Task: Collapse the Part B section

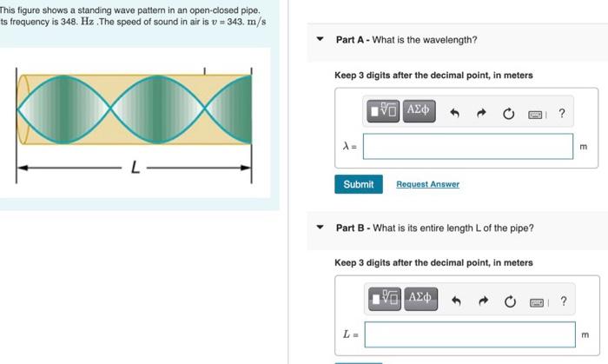Action: [320, 227]
